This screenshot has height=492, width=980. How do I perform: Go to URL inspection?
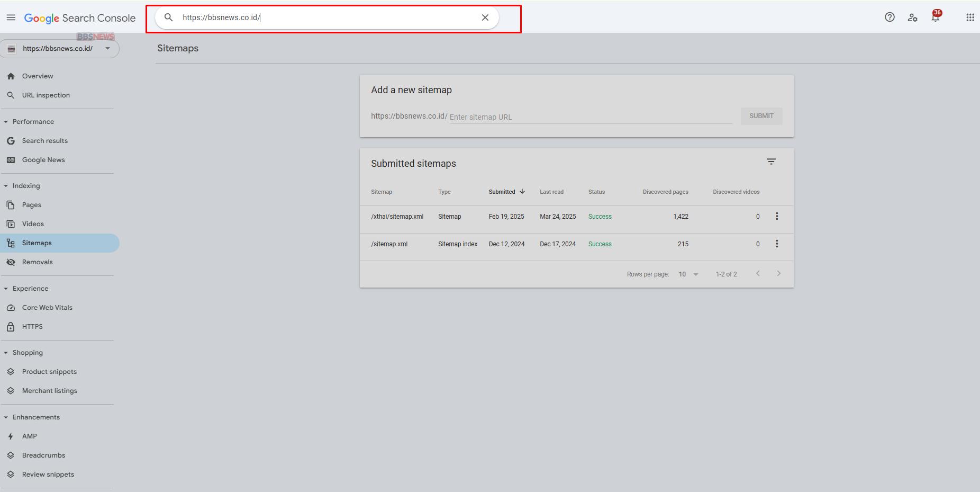[x=46, y=95]
